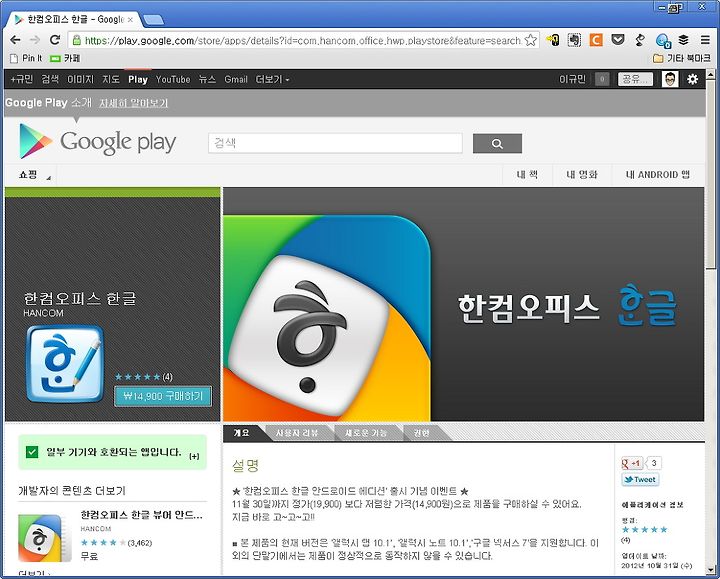Open the Buffer stacked layers extension

tap(684, 40)
